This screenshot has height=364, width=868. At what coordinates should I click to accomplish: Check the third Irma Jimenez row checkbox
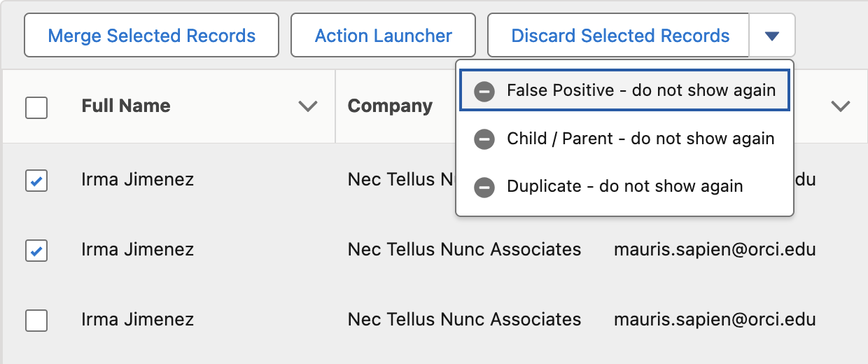point(36,320)
